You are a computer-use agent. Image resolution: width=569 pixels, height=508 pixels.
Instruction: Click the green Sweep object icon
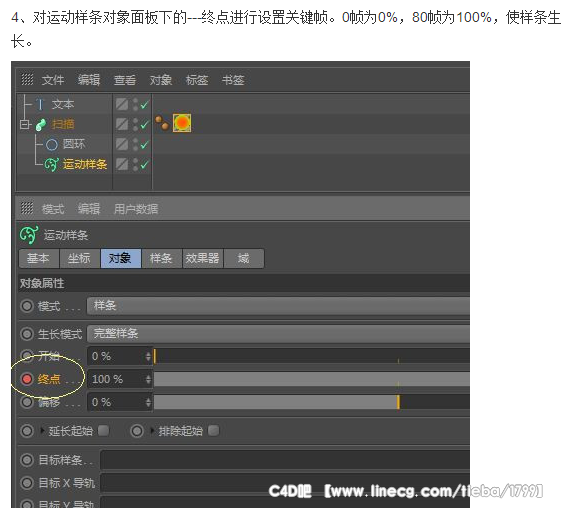(41, 125)
